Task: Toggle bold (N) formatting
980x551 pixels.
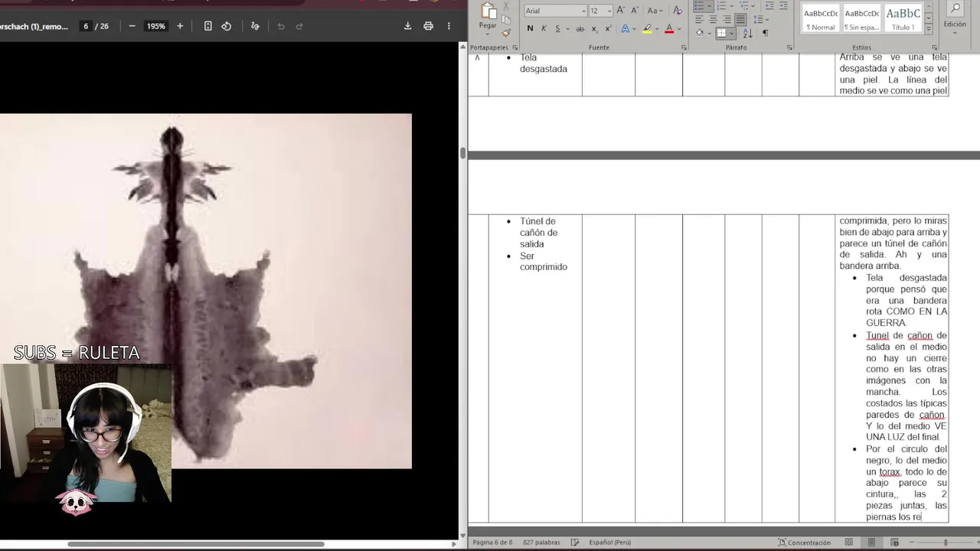Action: point(530,28)
